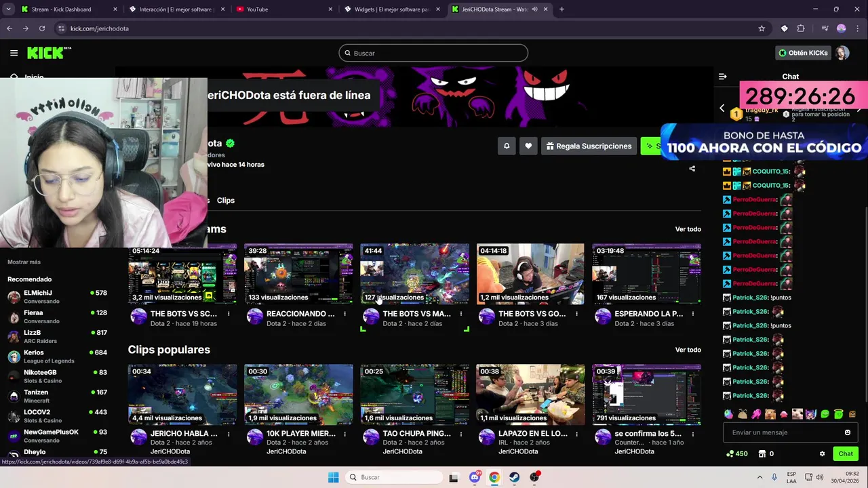868x488 pixels.
Task: Select the green speech-bubble emote in quick emotes
Action: point(825,414)
